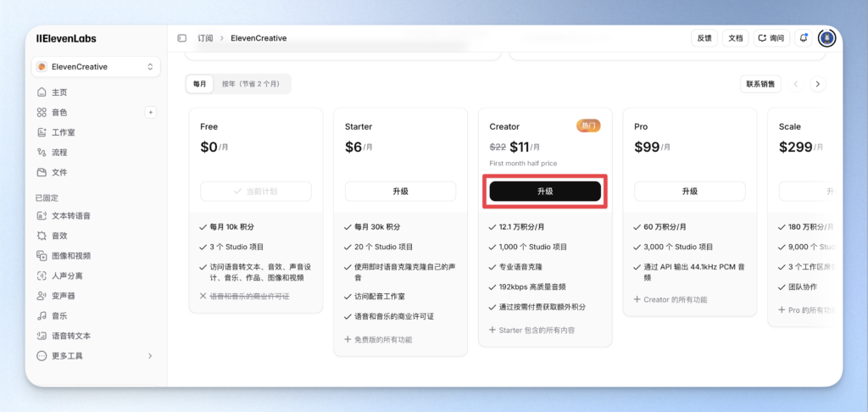The width and height of the screenshot is (868, 412).
Task: Click '12.1 万积分/月' feature
Action: (x=522, y=227)
